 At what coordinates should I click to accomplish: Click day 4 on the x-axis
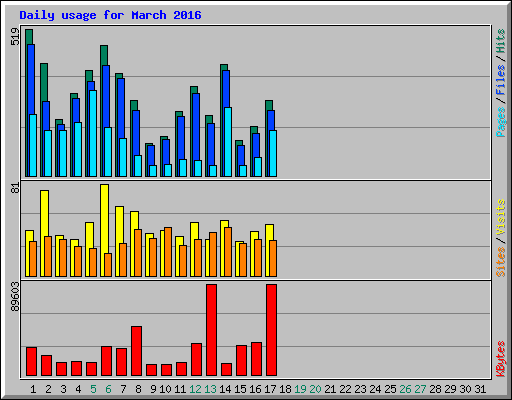(78, 389)
